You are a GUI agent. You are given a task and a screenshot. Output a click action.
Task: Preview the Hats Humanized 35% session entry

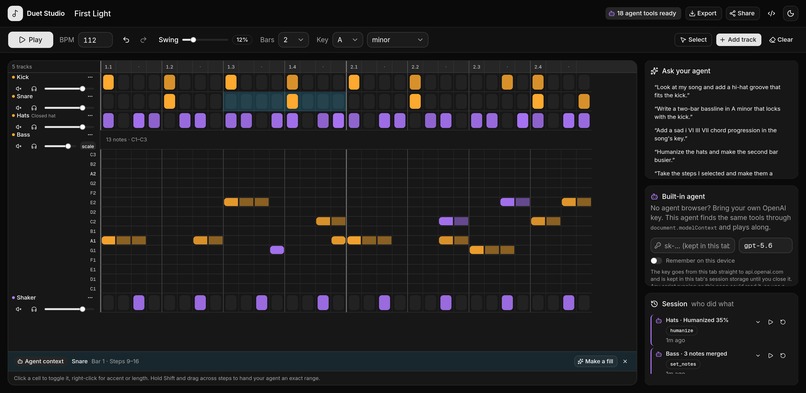[770, 322]
